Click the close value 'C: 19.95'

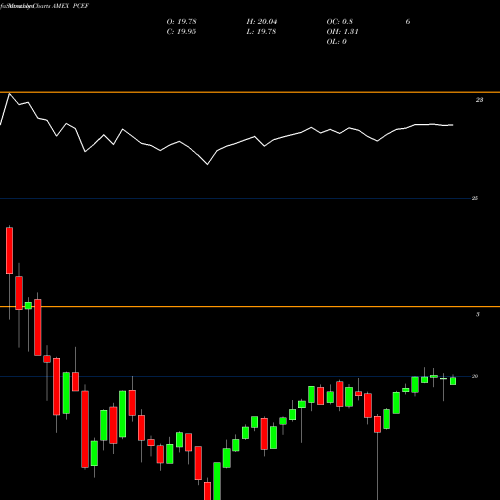181,32
